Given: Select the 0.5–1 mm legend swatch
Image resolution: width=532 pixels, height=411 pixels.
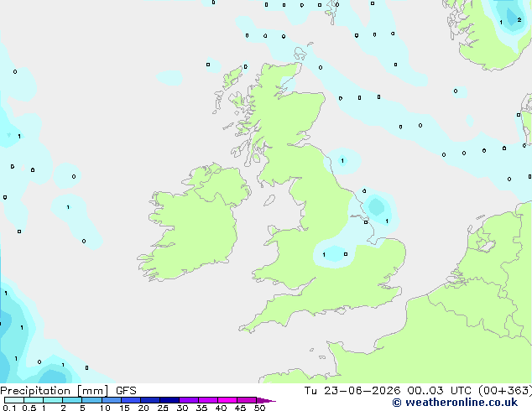Looking at the screenshot, I should (34, 400).
